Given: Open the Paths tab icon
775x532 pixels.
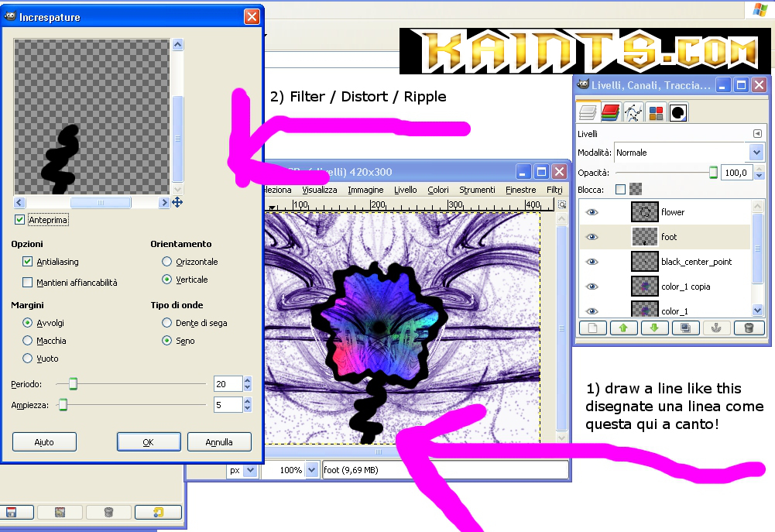Looking at the screenshot, I should 633,113.
